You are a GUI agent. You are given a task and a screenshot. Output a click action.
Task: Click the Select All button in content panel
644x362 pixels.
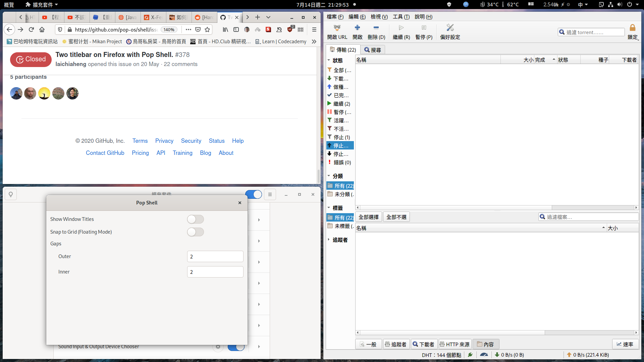coord(369,217)
